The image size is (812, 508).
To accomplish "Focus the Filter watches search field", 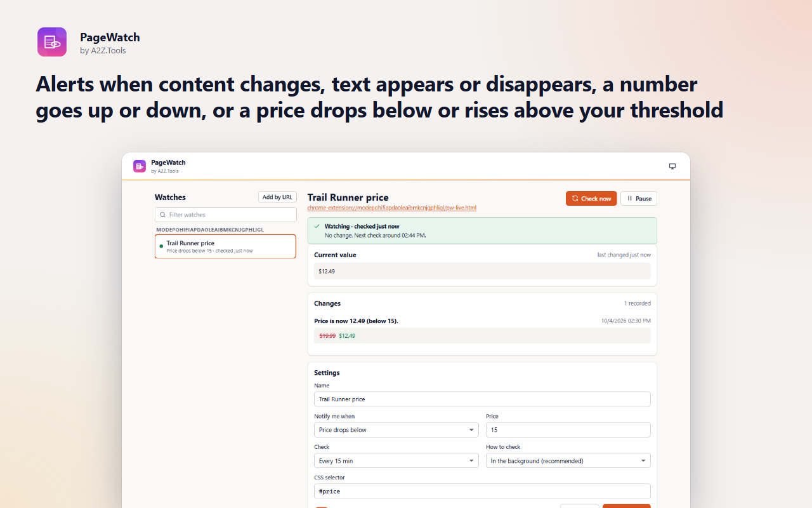I will coord(226,215).
